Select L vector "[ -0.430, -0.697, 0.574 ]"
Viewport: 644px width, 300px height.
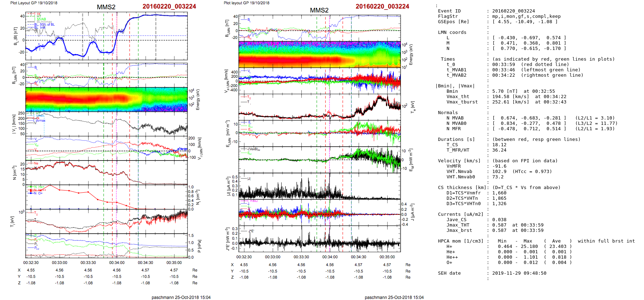tap(529, 38)
